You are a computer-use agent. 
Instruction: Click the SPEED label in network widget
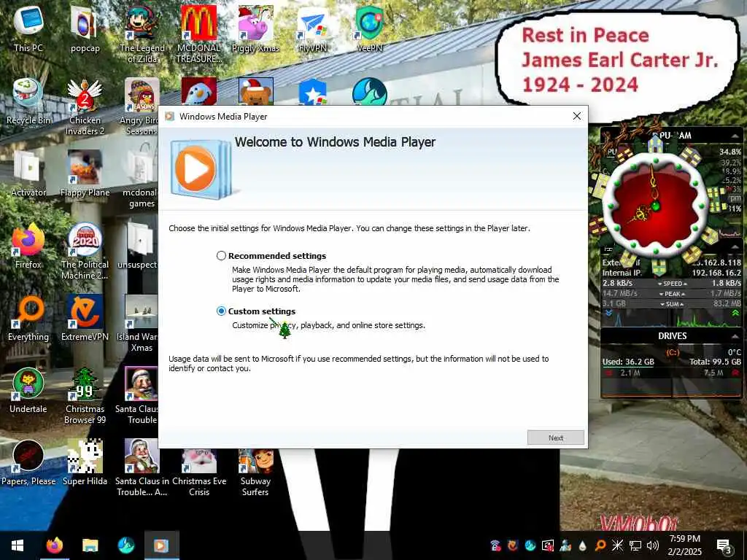tap(672, 284)
